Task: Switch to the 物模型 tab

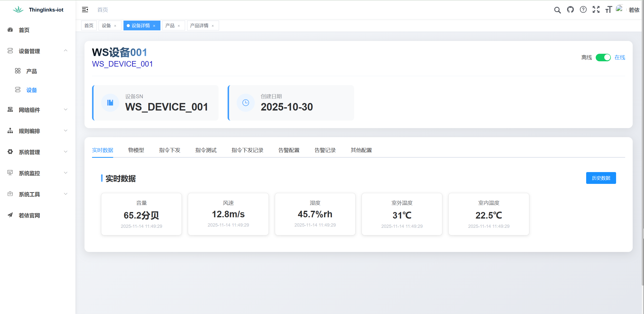Action: point(136,150)
